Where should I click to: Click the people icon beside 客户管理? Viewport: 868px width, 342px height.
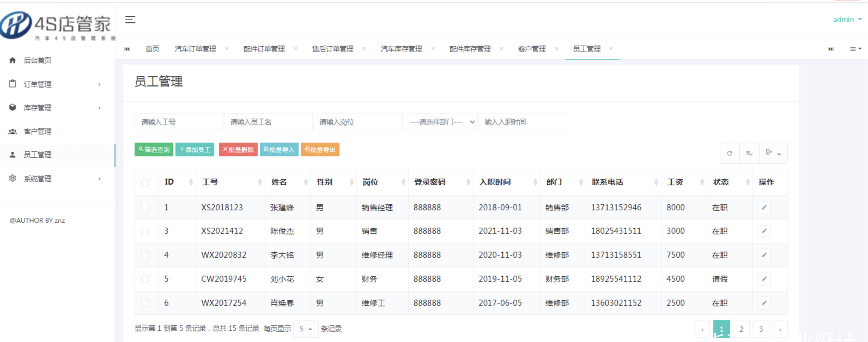pyautogui.click(x=13, y=131)
